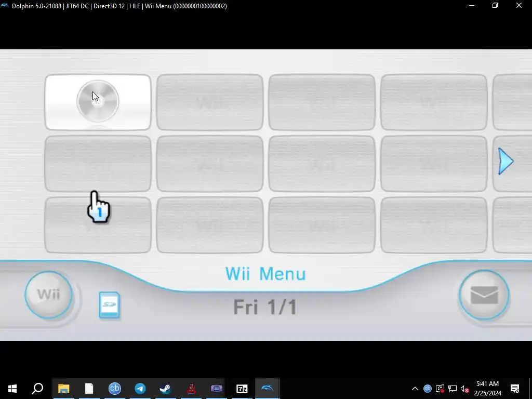Open Windows search from the taskbar
The image size is (532, 399).
point(37,389)
